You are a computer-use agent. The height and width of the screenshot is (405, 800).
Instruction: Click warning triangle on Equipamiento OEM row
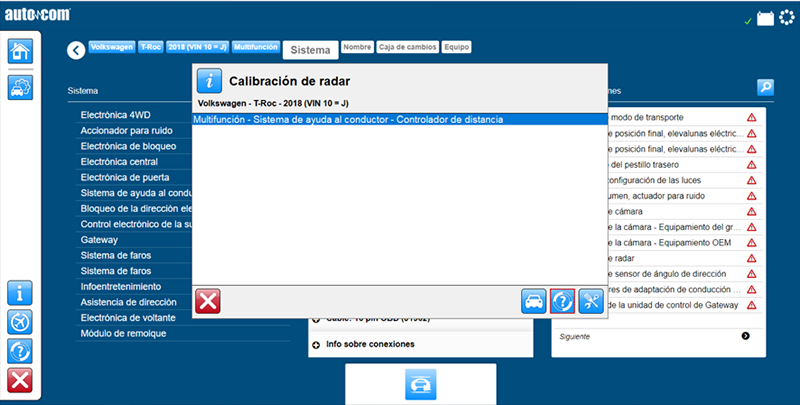pos(751,243)
